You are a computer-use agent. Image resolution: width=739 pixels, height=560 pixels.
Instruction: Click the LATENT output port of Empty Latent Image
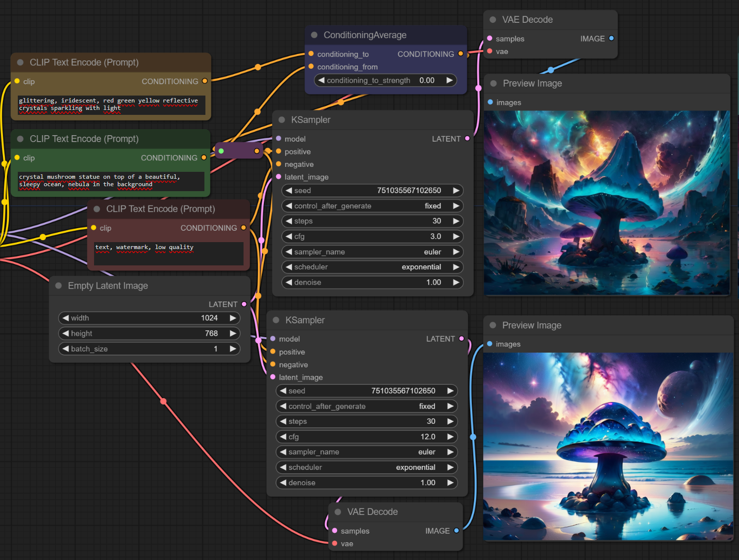coord(244,304)
